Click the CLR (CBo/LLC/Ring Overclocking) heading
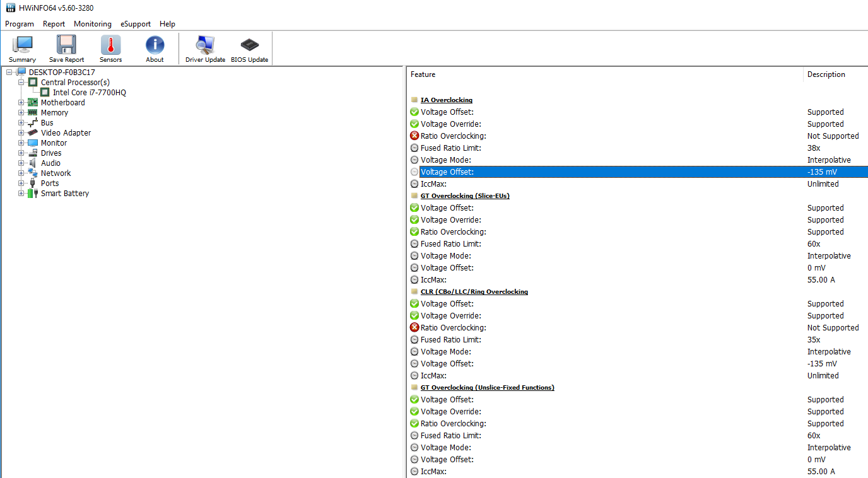 click(474, 291)
